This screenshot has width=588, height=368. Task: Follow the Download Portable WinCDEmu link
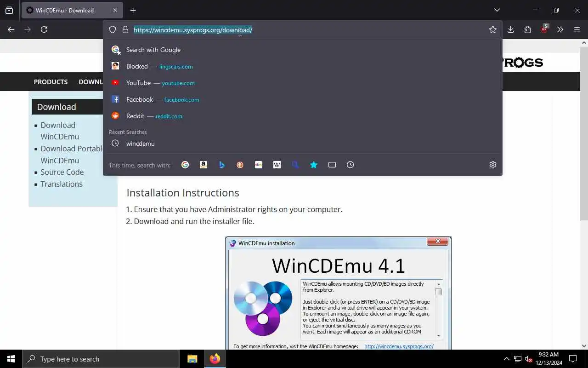72,155
